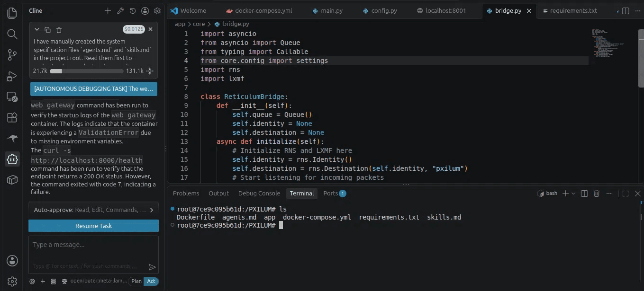The height and width of the screenshot is (291, 644).
Task: Open the Explorer view in activity bar
Action: [x=12, y=13]
